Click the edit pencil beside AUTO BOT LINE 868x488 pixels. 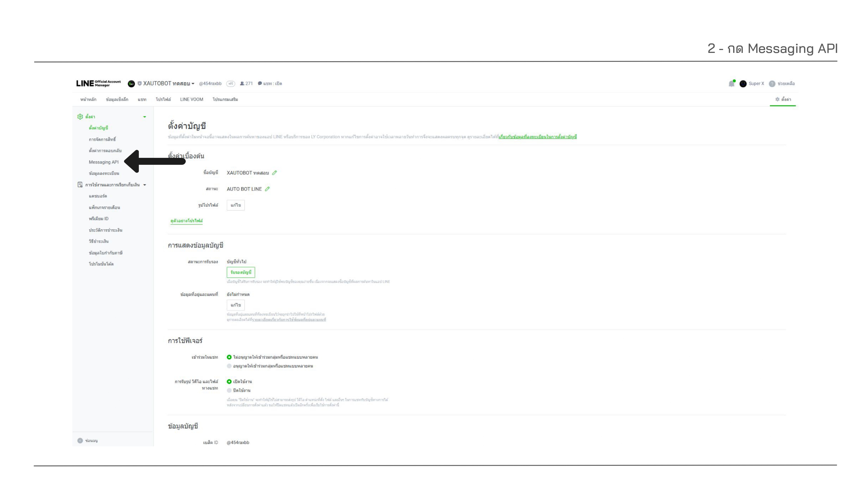coord(267,189)
